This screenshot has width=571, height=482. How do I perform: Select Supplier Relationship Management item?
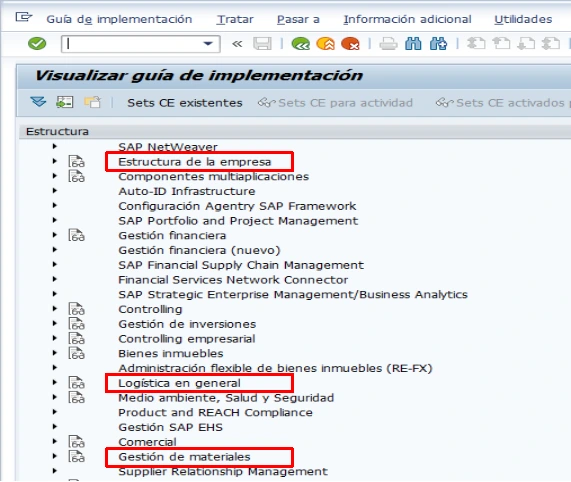(x=223, y=471)
